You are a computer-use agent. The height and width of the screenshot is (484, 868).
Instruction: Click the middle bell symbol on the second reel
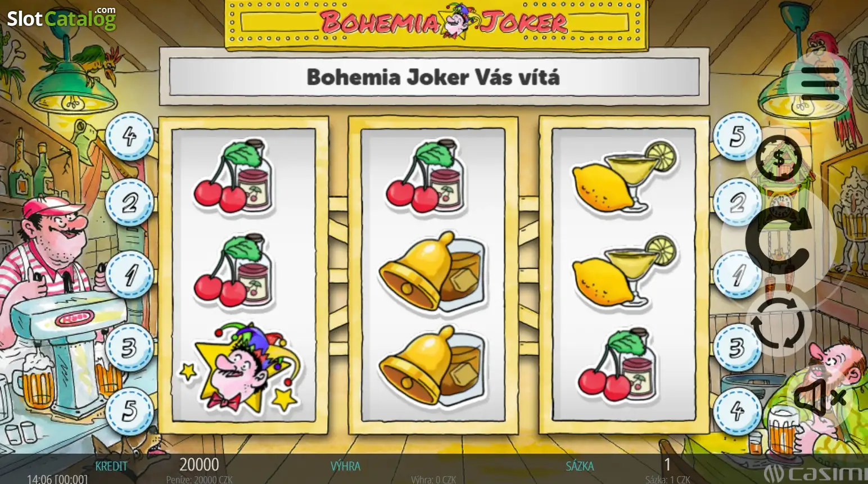tap(432, 271)
